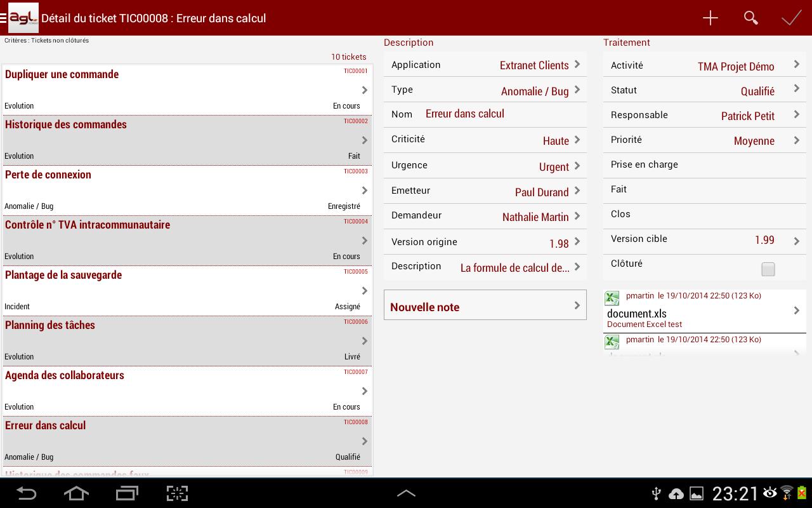812x508 pixels.
Task: Select the Perte de connexion ticket
Action: [x=187, y=190]
